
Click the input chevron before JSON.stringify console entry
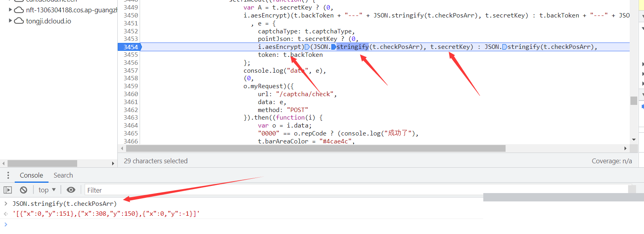coord(6,203)
